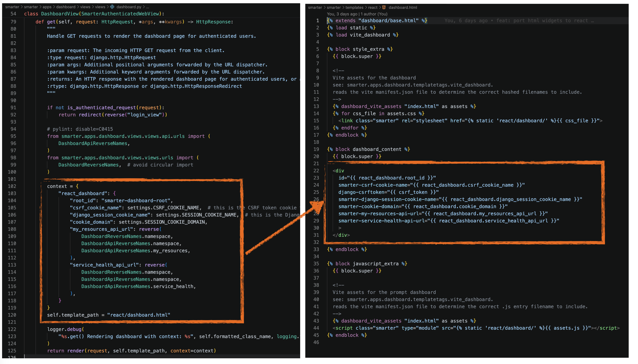Image resolution: width=638 pixels, height=364 pixels.
Task: Click '{% endfor %}' on line 16
Action: click(x=350, y=128)
